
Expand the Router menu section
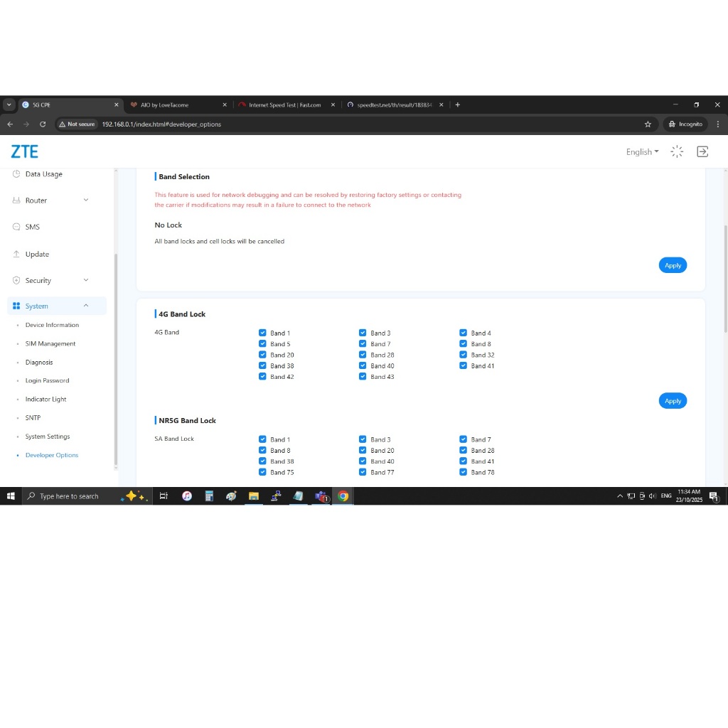point(86,200)
